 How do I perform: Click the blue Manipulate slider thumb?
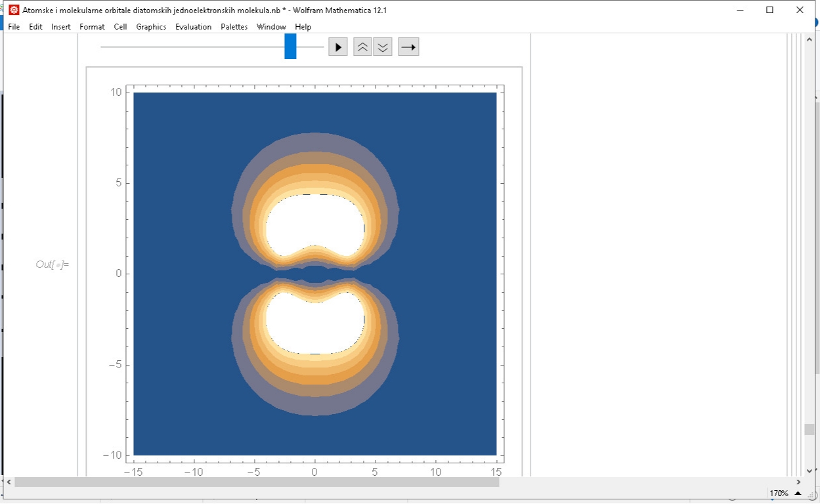[x=290, y=47]
